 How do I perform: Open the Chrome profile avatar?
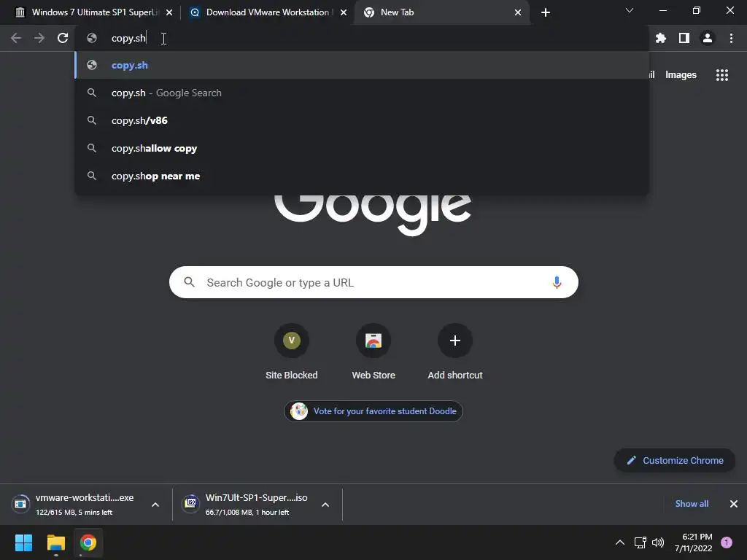point(708,38)
